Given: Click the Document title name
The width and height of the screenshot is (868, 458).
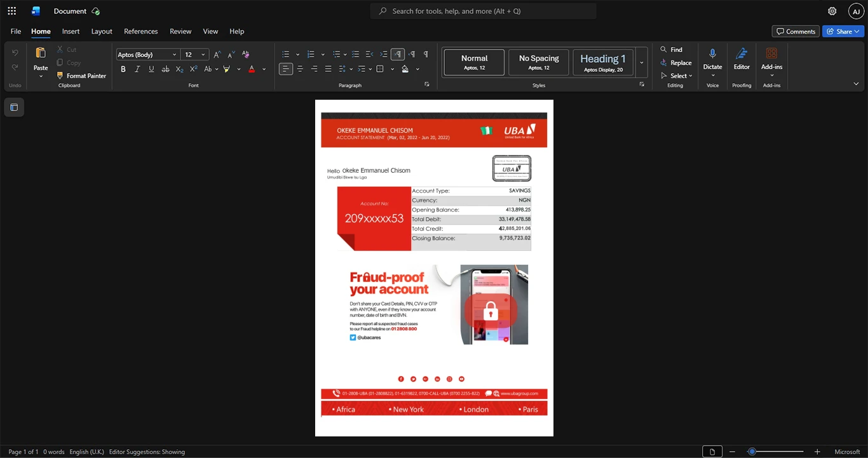Looking at the screenshot, I should tap(70, 11).
